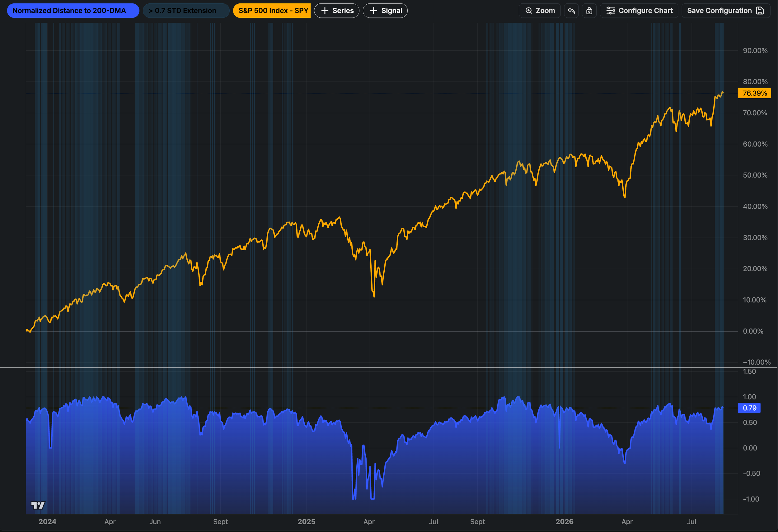The height and width of the screenshot is (532, 778).
Task: Click the 0.00% axis label
Action: pyautogui.click(x=753, y=331)
